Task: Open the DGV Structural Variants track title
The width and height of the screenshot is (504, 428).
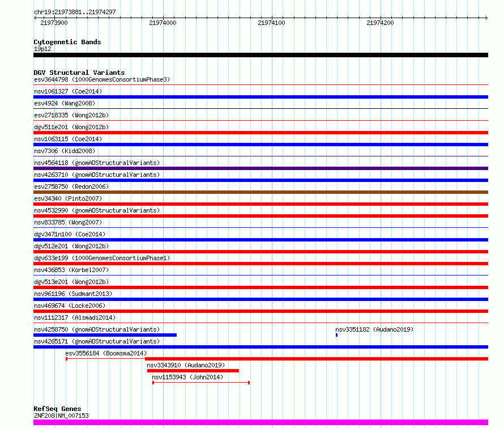Action: [79, 73]
